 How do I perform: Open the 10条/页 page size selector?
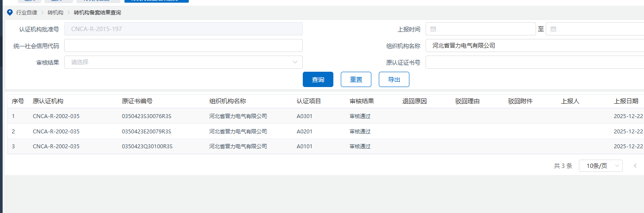tap(600, 166)
